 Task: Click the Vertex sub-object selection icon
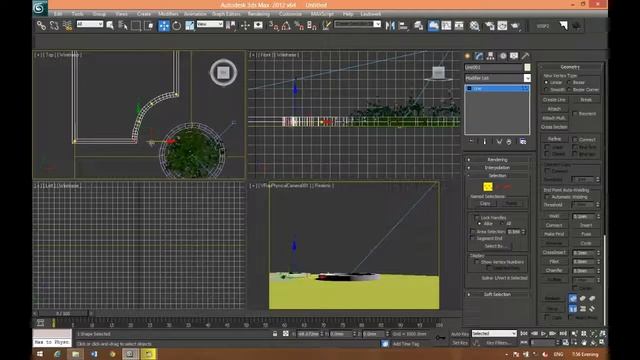(x=488, y=187)
